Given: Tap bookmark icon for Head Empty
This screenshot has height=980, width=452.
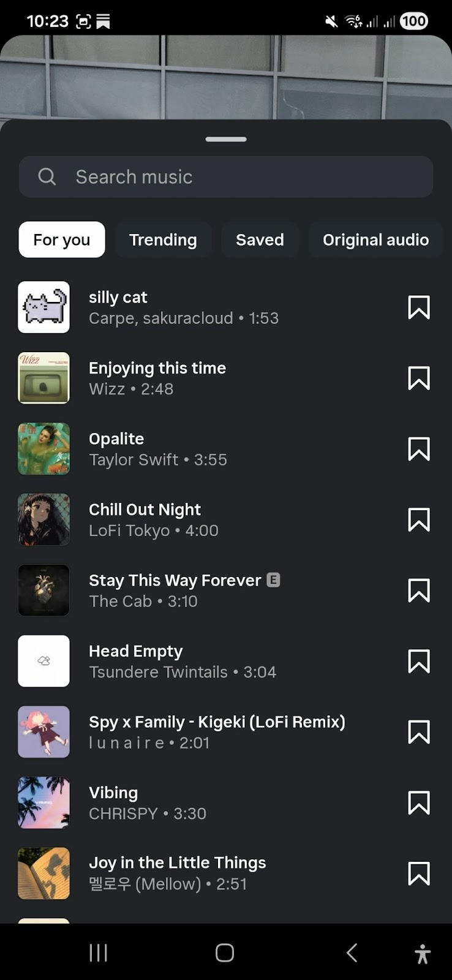Looking at the screenshot, I should click(419, 661).
